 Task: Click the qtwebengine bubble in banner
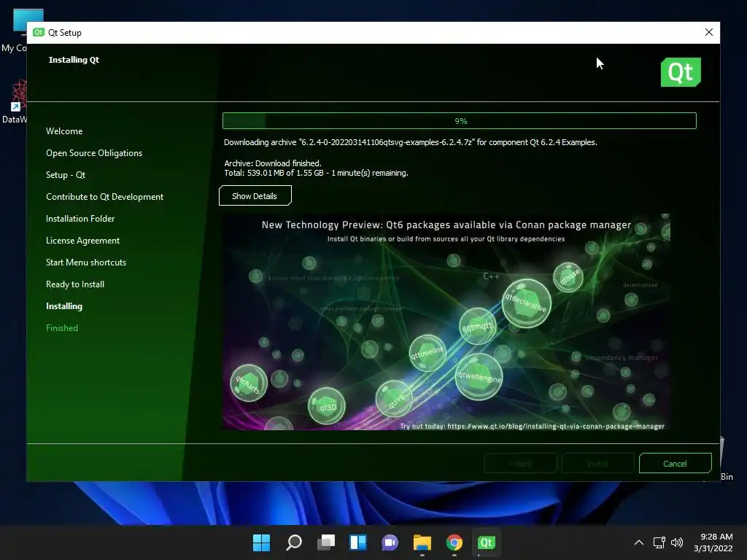[x=479, y=377]
